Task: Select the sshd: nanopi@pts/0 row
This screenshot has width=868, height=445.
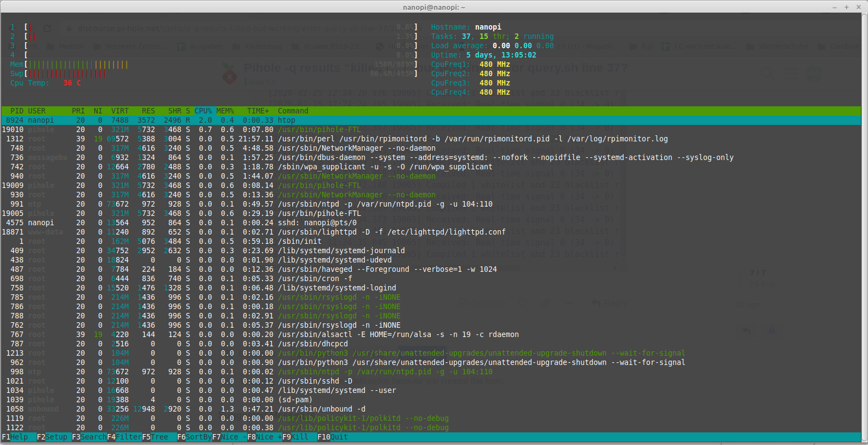Action: 431,222
